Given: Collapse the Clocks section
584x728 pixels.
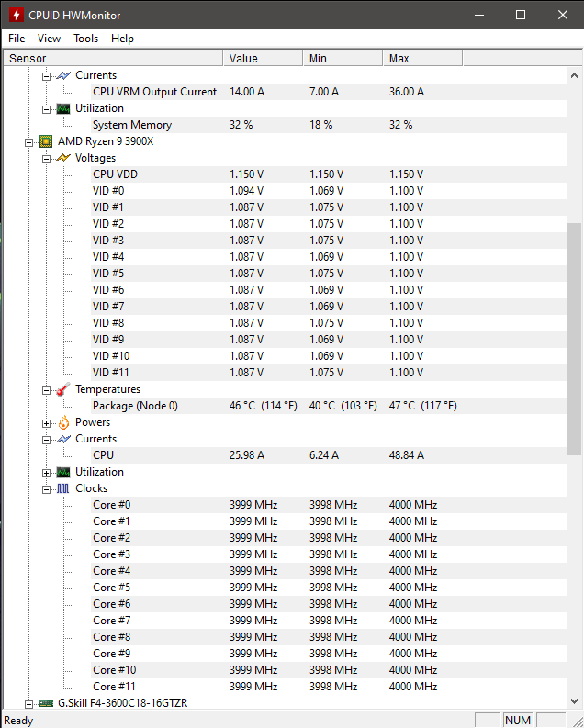Looking at the screenshot, I should coord(46,490).
